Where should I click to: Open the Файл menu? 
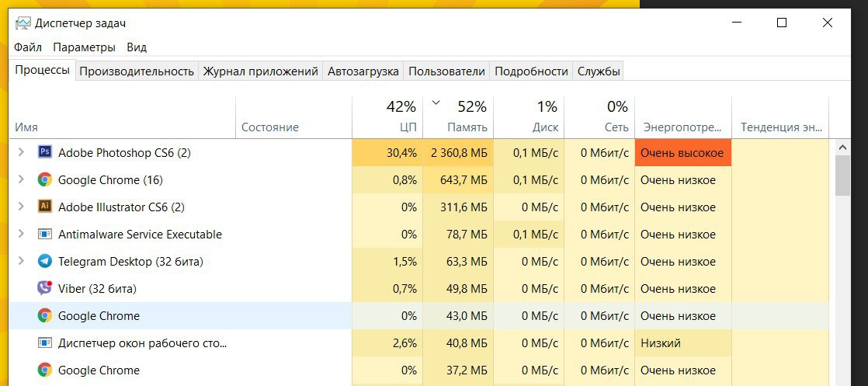(x=28, y=47)
